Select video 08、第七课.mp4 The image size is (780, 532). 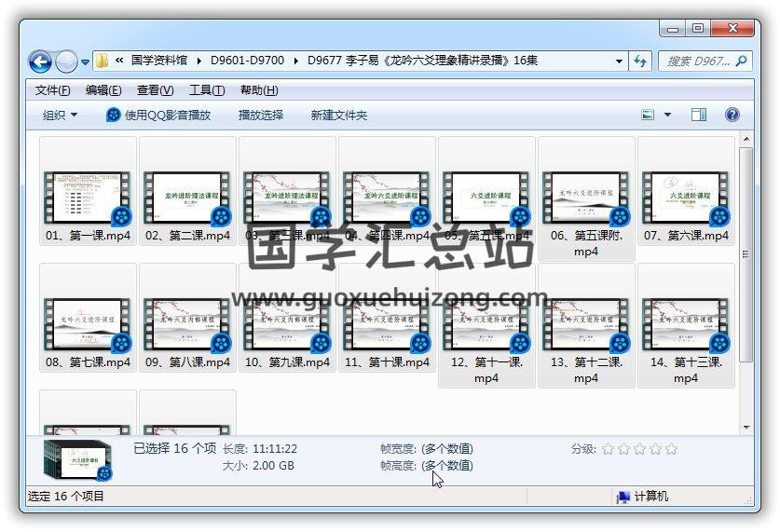click(88, 319)
